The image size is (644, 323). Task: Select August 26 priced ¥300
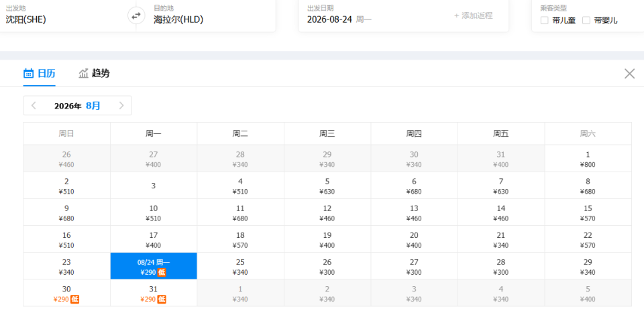tap(327, 266)
